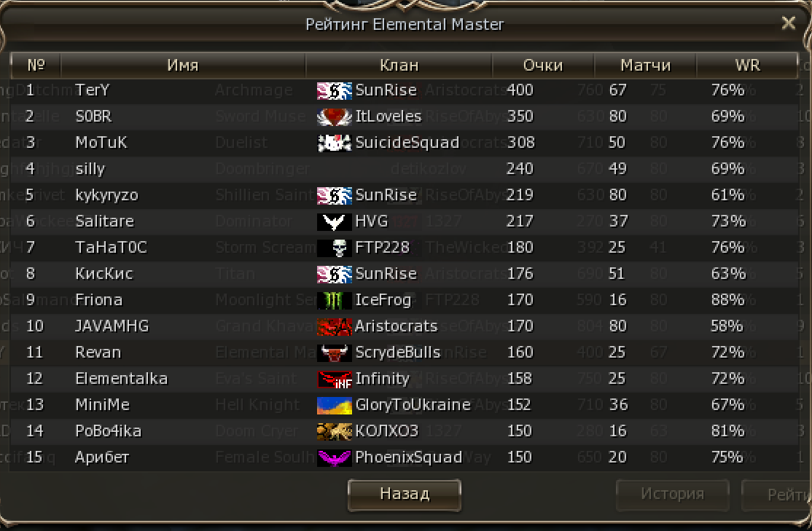Open the История button
812x531 pixels.
coord(672,495)
